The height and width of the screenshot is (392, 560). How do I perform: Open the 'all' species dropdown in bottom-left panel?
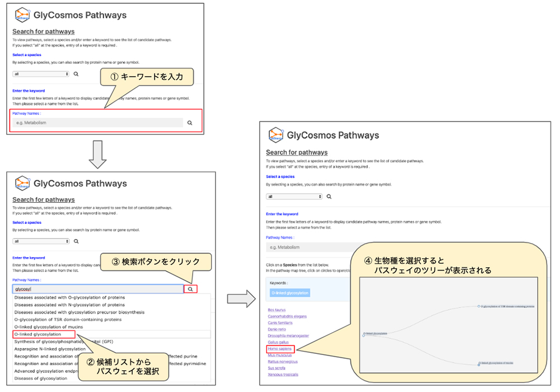(41, 241)
